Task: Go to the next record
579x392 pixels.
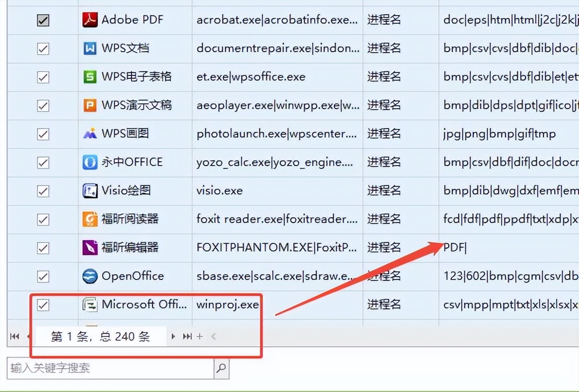Action: (x=173, y=336)
